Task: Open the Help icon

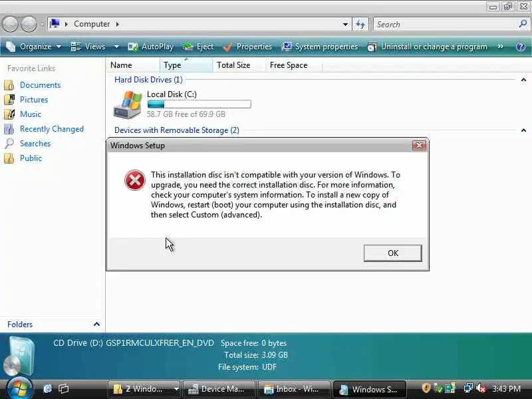Action: (521, 47)
